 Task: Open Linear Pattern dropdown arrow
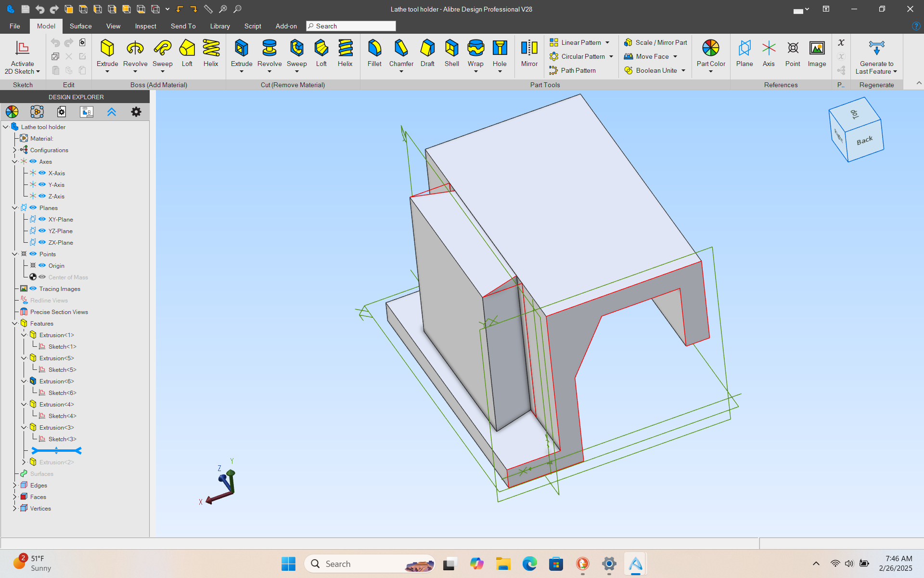click(608, 42)
